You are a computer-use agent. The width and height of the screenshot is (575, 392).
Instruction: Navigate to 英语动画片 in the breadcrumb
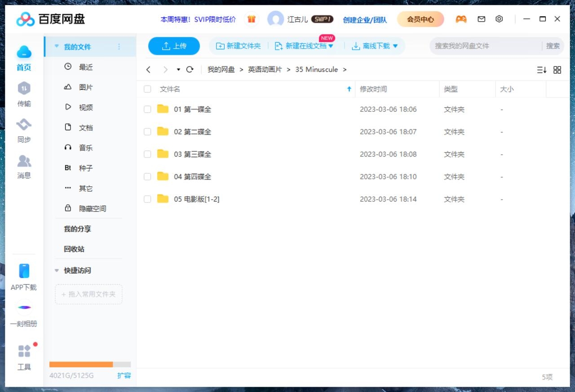[x=270, y=70]
